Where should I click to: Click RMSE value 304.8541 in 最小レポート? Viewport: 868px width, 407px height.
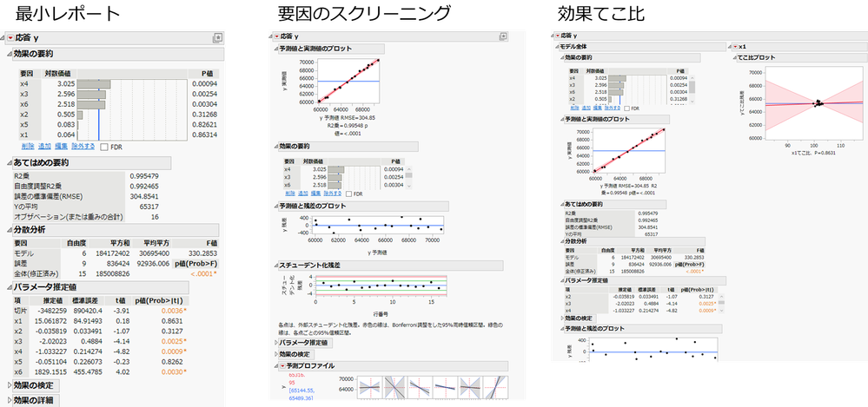[x=144, y=196]
